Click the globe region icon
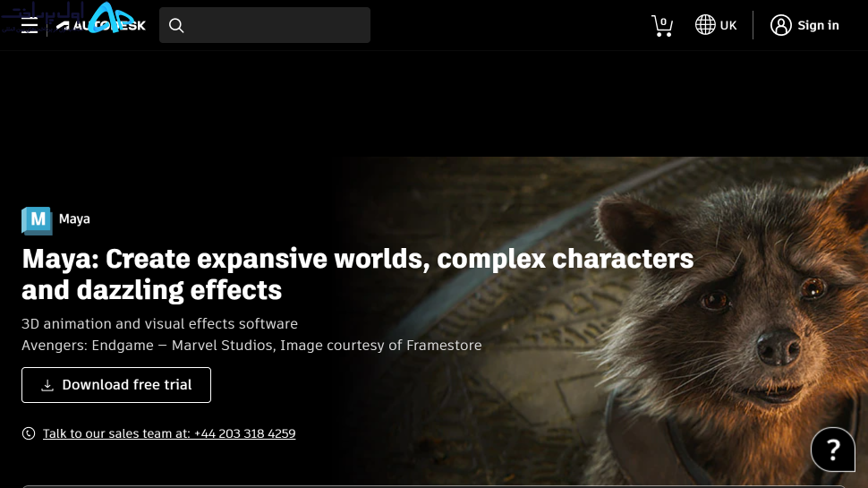Image resolution: width=868 pixels, height=488 pixels. point(705,25)
